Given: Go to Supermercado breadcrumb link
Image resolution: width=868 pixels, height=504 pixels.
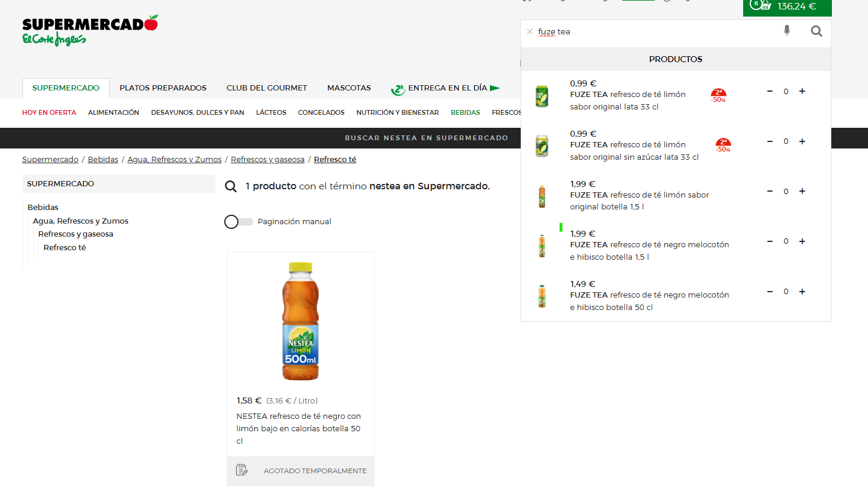Looking at the screenshot, I should (x=50, y=160).
